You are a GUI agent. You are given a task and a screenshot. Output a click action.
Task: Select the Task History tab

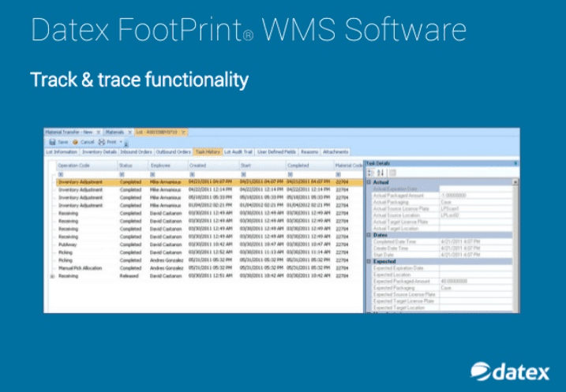(x=208, y=151)
